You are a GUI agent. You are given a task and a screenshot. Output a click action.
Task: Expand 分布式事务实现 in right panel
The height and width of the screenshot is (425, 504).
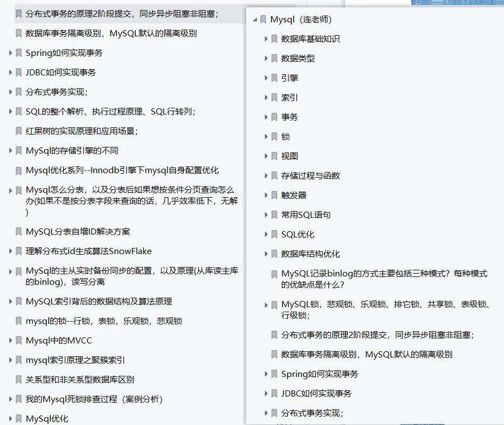(266, 413)
